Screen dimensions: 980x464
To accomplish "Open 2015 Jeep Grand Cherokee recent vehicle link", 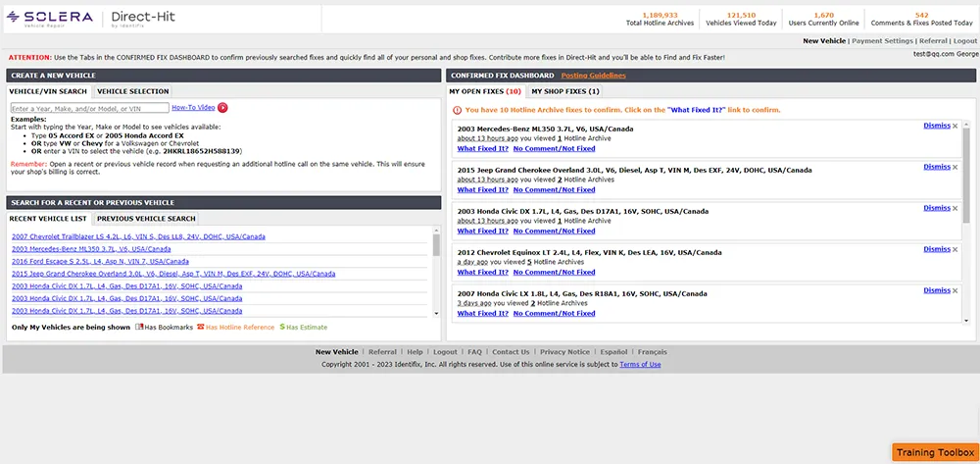I will [x=173, y=274].
